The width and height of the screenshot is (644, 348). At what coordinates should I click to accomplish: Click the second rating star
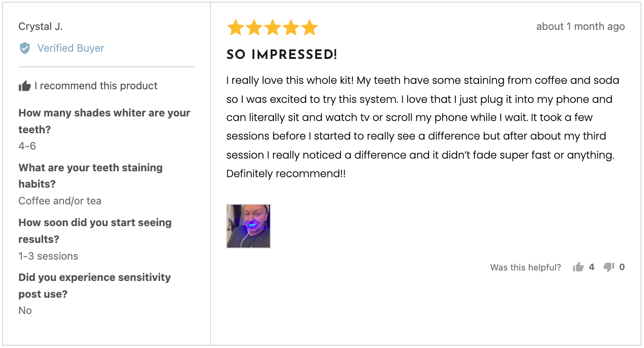[254, 28]
